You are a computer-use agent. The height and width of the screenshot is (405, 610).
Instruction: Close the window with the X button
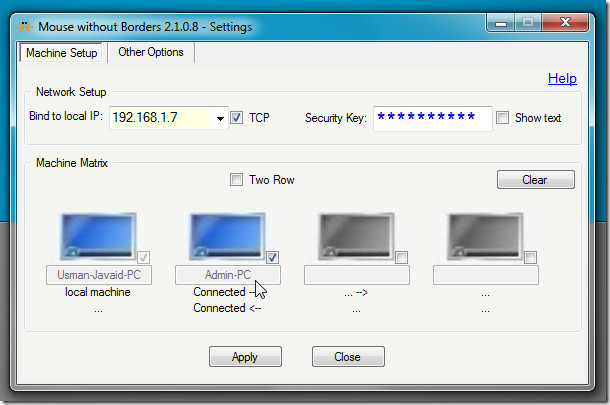(x=565, y=23)
